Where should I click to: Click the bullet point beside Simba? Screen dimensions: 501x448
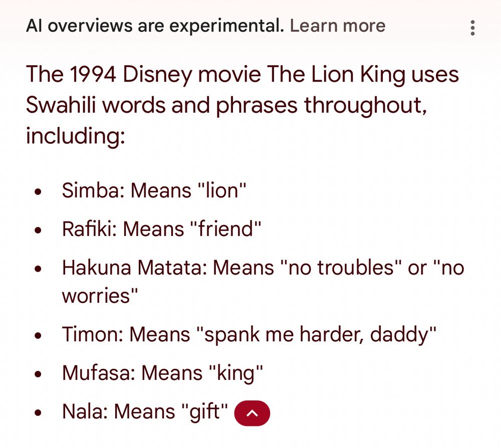(x=38, y=192)
